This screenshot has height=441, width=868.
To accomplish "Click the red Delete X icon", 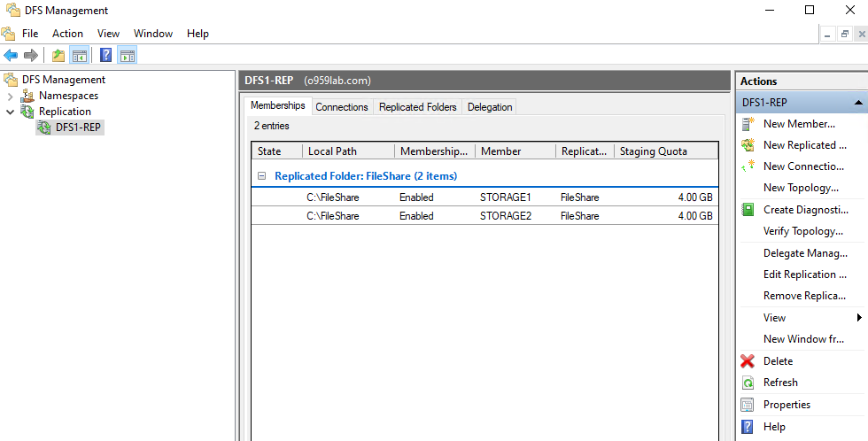I will (748, 361).
